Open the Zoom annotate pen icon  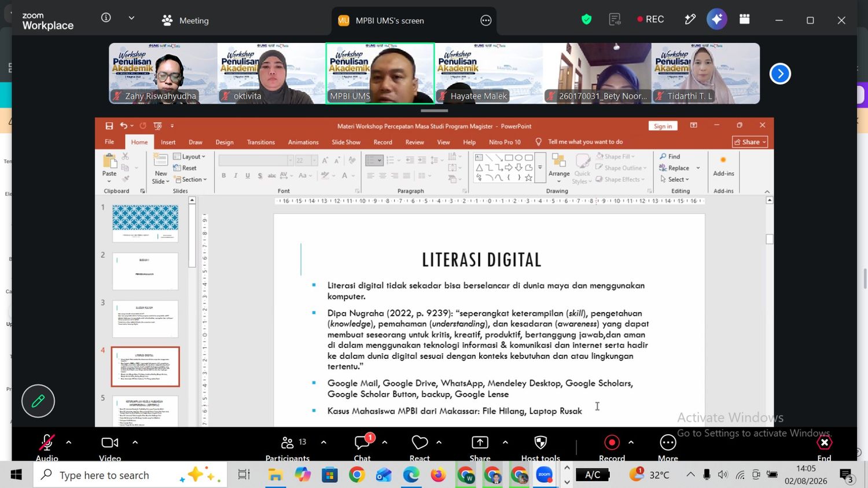coord(690,19)
